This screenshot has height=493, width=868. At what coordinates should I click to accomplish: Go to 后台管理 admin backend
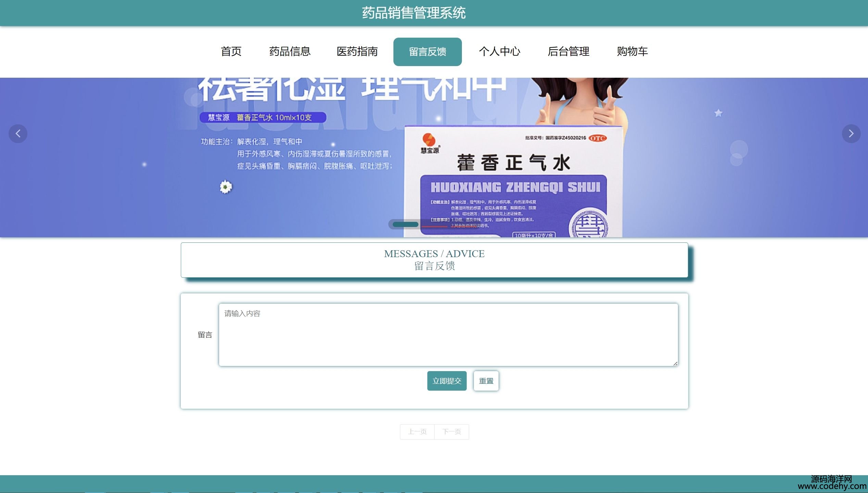(568, 52)
